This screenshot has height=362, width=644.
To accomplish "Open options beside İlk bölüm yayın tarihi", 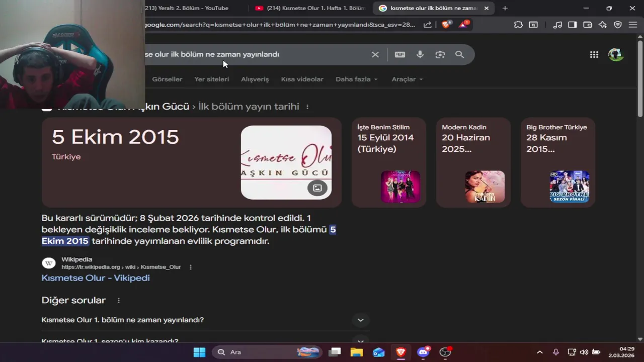I will pos(307,107).
